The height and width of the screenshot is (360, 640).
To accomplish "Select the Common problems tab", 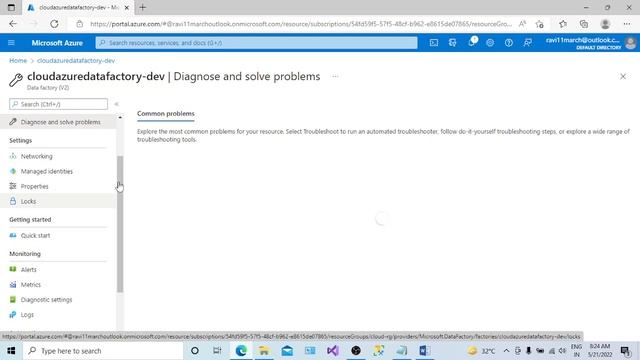I will [166, 114].
